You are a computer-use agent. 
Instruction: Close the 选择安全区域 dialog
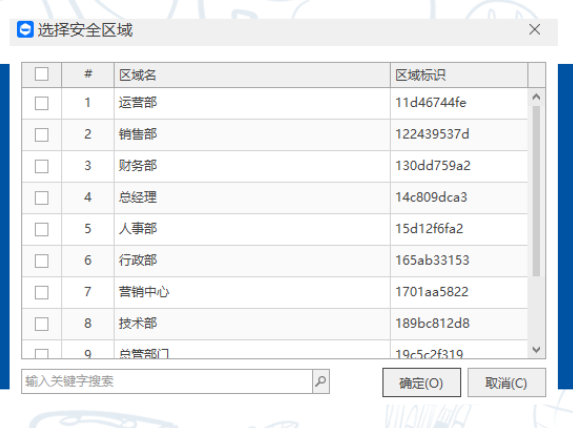coord(535,30)
